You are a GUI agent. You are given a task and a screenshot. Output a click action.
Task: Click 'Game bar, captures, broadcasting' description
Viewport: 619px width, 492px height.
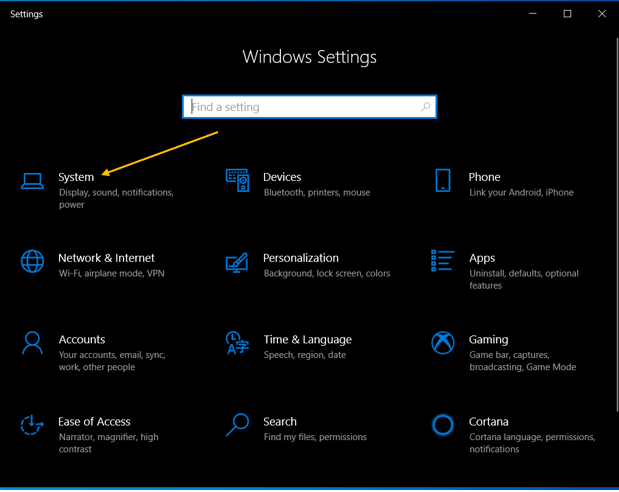pos(522,361)
